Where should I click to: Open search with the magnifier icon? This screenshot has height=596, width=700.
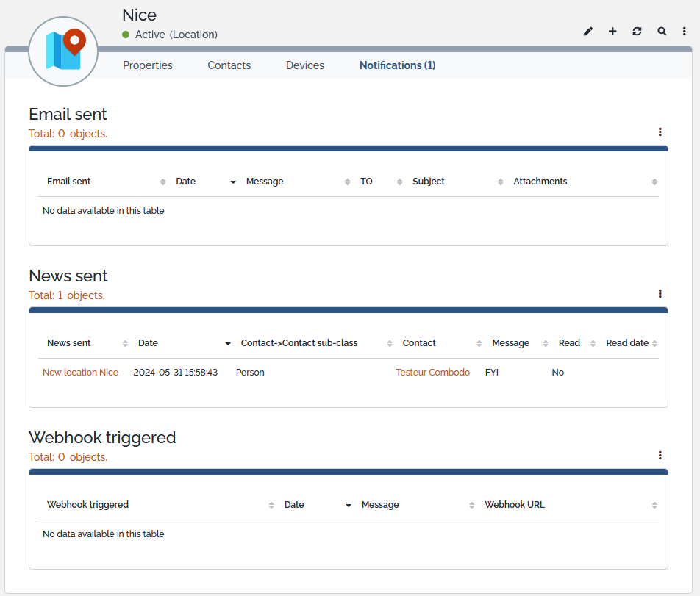[662, 32]
